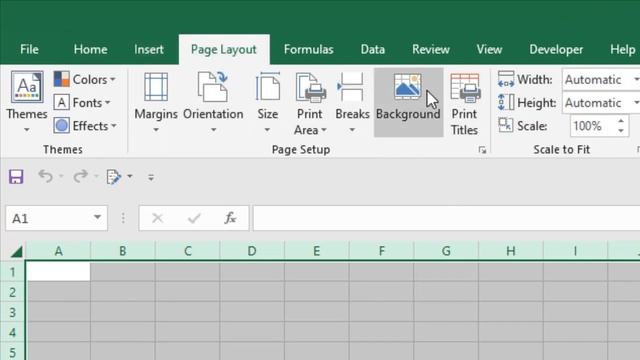This screenshot has width=640, height=360.
Task: Click the active cell A1
Action: [58, 271]
